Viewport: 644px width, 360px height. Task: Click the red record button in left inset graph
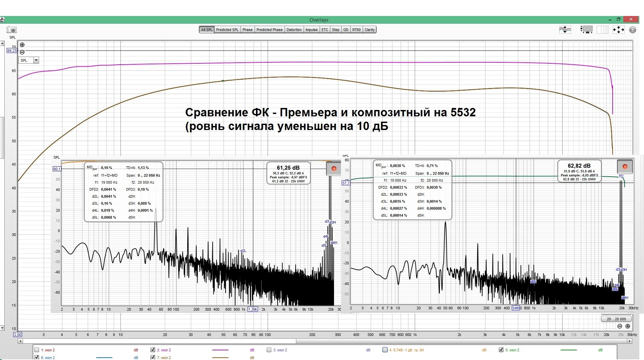[334, 168]
